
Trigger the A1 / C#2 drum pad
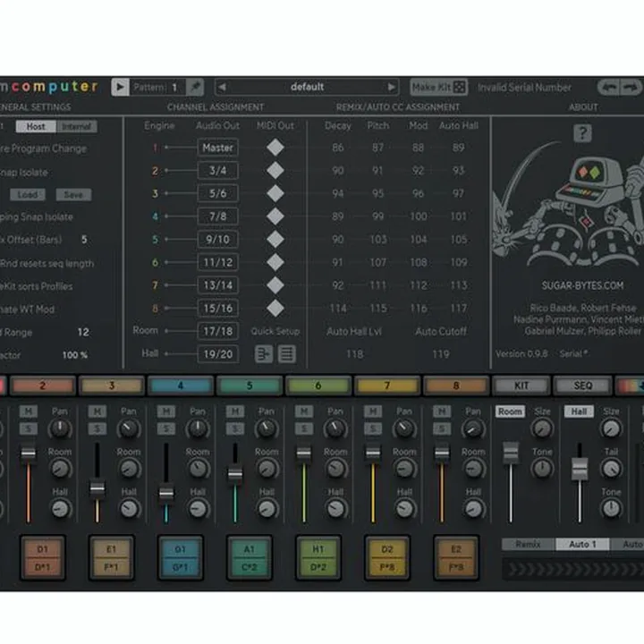coord(250,558)
